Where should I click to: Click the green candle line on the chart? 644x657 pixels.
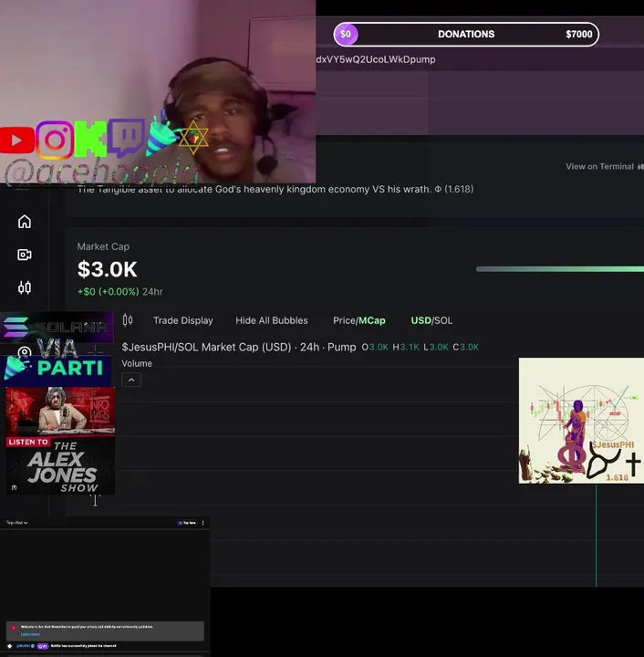596,535
